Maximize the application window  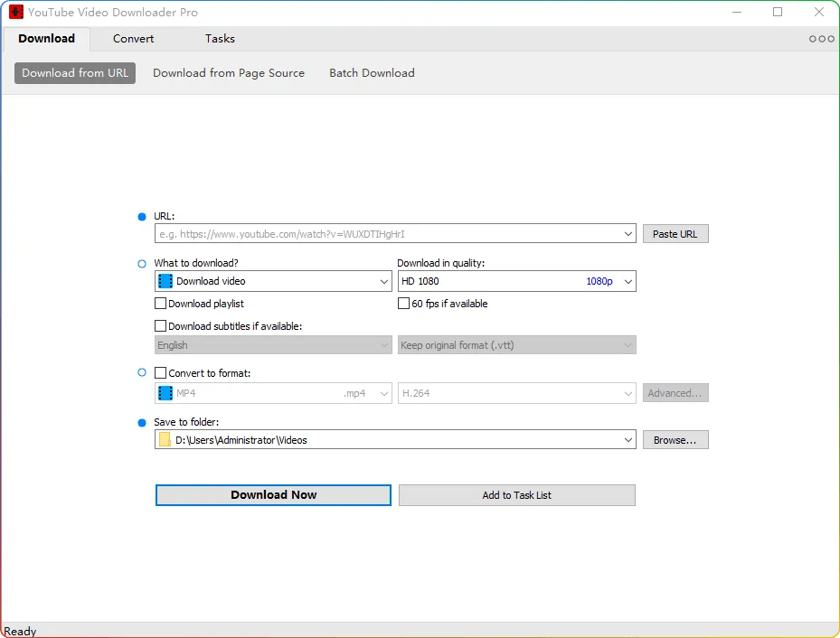pyautogui.click(x=778, y=12)
